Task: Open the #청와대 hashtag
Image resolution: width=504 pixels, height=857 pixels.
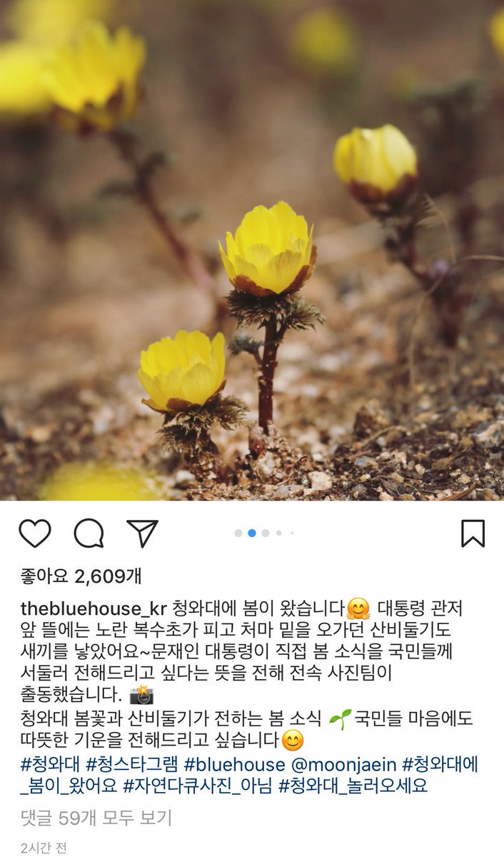Action: point(50,765)
